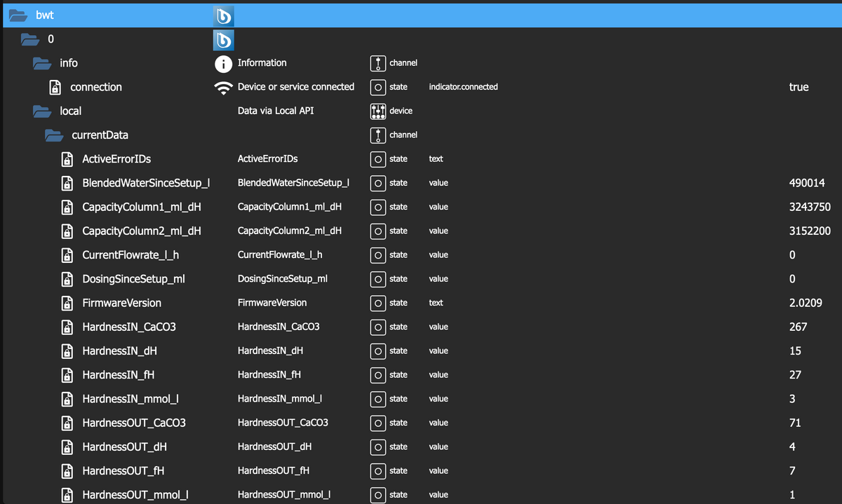842x504 pixels.
Task: Select the DosingSinceSetup_ml tree item
Action: [133, 279]
